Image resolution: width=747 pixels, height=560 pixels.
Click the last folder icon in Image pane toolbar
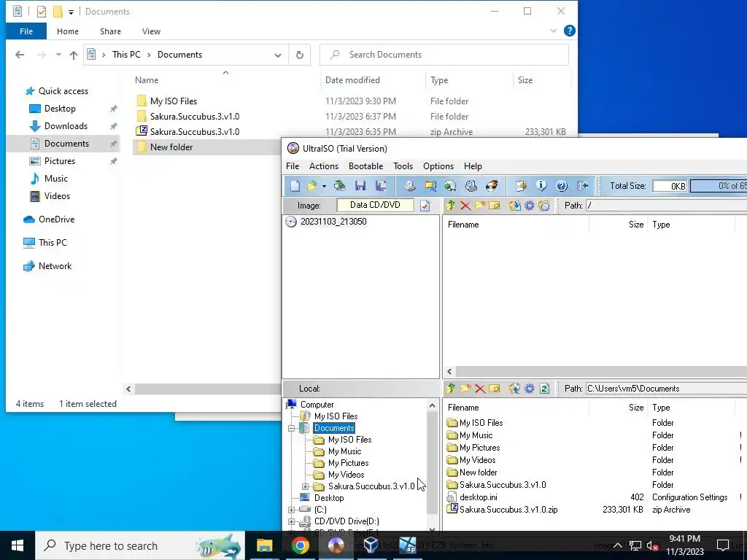pyautogui.click(x=544, y=205)
